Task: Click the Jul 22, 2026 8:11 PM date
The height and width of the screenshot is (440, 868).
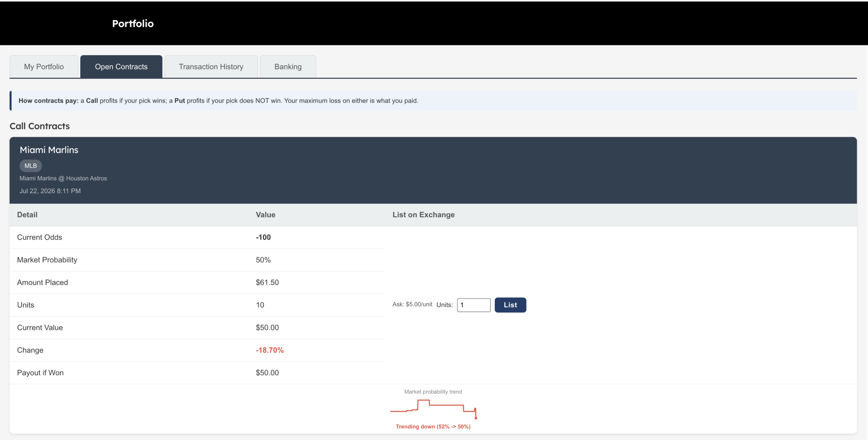Action: (50, 191)
